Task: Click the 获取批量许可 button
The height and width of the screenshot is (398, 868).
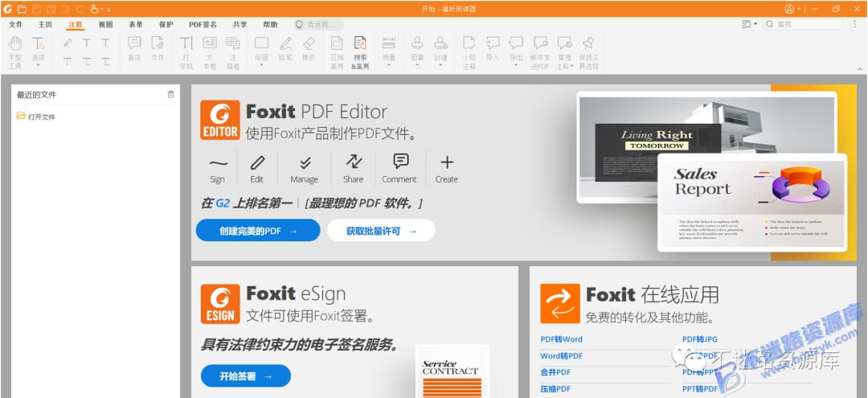Action: coord(381,230)
